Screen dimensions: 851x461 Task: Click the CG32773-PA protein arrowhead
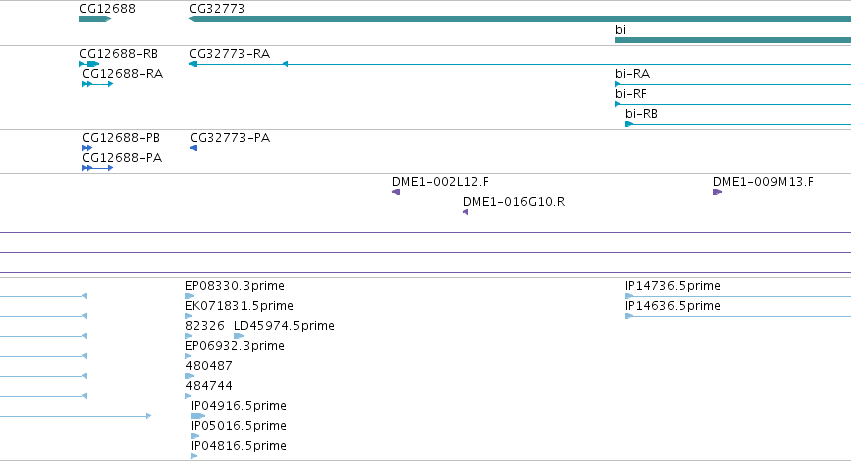tap(194, 148)
